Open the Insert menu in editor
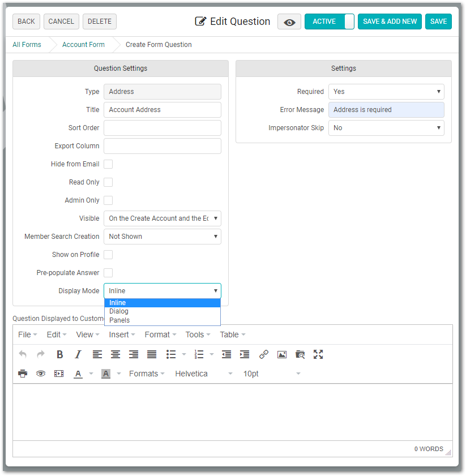Viewport: 466px width, 476px height. coord(122,335)
